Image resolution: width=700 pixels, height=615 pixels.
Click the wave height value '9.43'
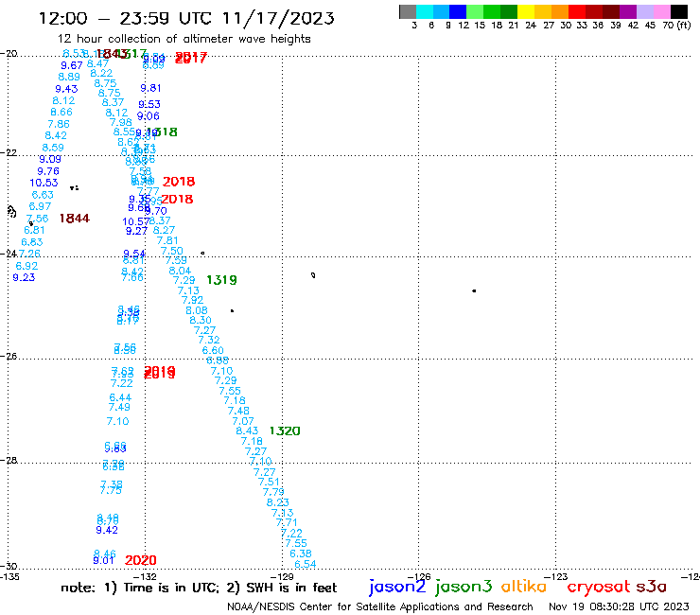point(66,89)
